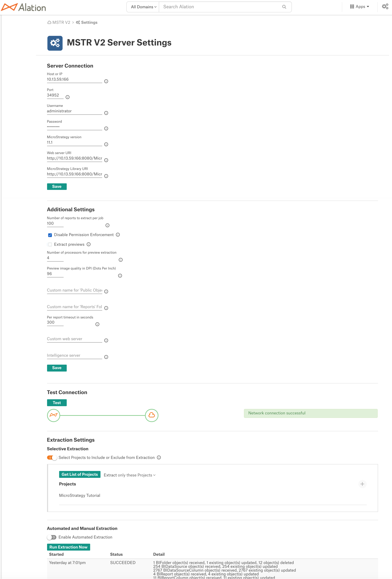Click the Intelligence server input field

tap(74, 355)
